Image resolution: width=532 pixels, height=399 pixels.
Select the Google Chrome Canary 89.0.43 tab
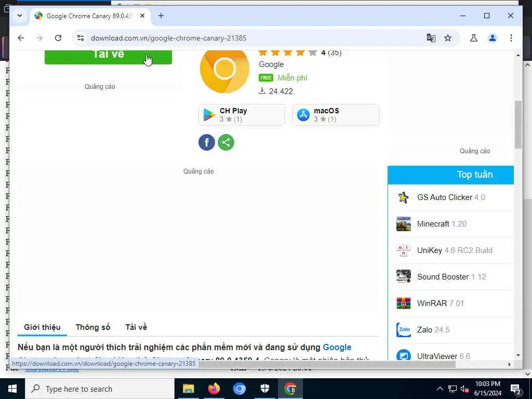coord(90,16)
